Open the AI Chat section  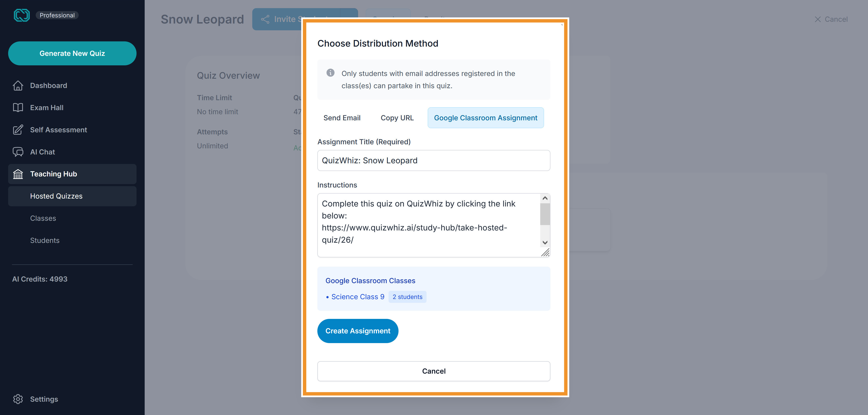(72, 152)
